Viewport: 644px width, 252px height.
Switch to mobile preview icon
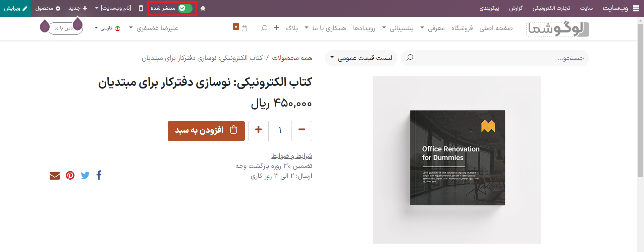click(x=141, y=8)
